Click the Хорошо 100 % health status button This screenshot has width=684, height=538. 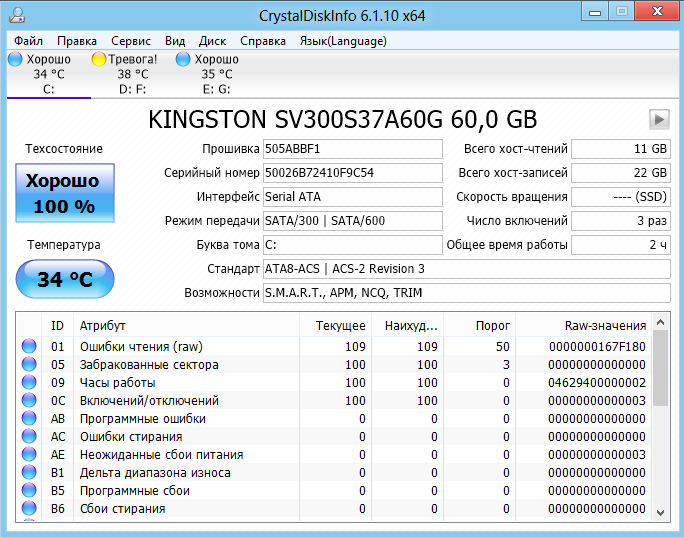pyautogui.click(x=65, y=193)
